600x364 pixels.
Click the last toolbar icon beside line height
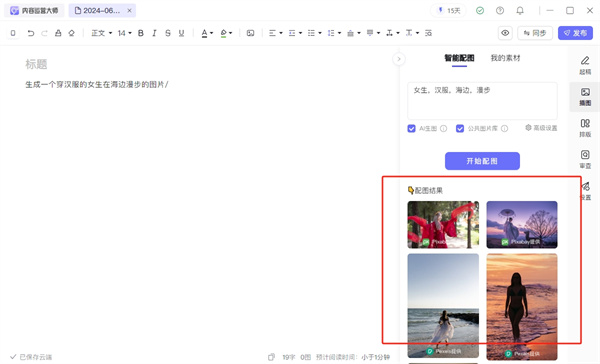pos(428,33)
